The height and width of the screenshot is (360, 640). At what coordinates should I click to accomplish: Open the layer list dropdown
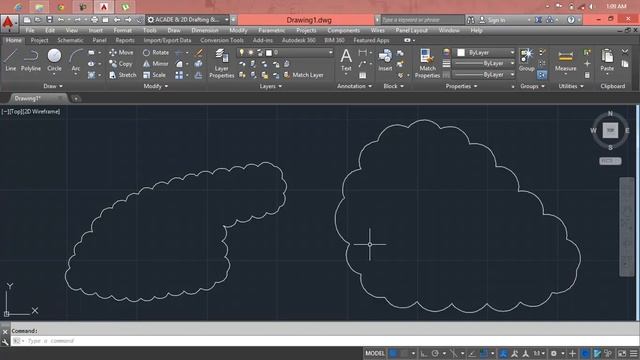(330, 53)
